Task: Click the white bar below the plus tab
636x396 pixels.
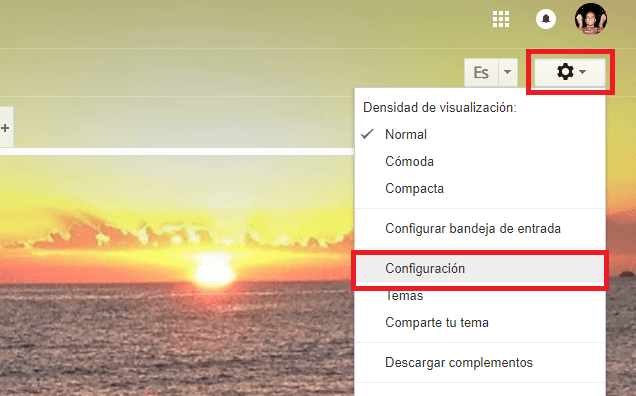Action: coord(177,152)
